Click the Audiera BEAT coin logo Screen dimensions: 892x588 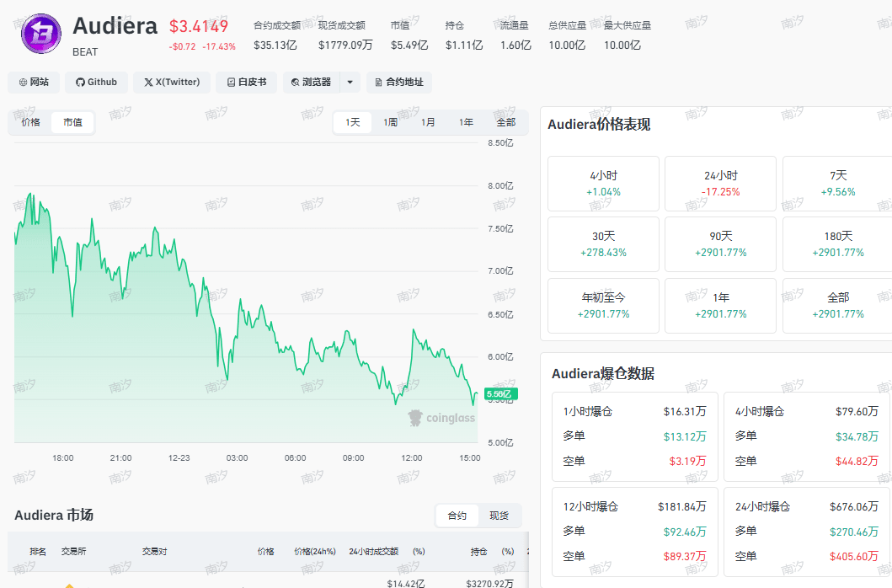(x=41, y=34)
